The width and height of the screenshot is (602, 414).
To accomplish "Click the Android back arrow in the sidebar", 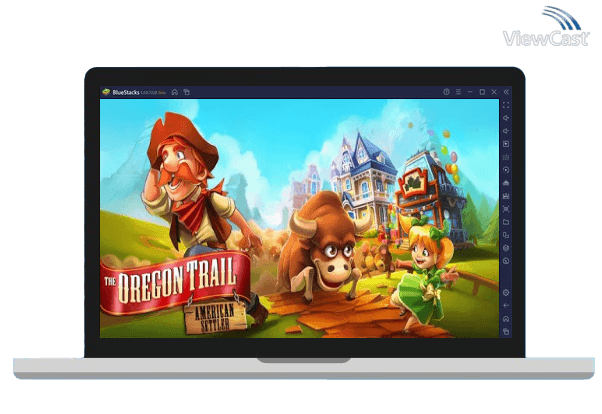I will pos(506,306).
